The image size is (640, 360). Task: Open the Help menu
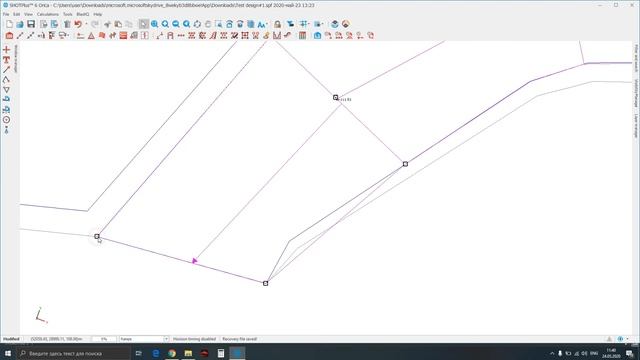(x=98, y=14)
